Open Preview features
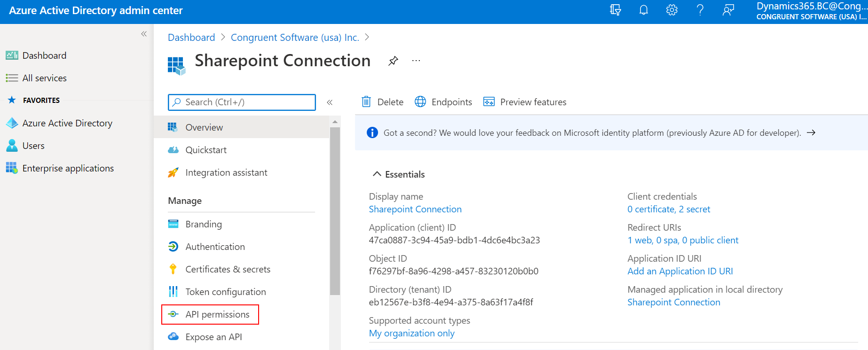This screenshot has height=350, width=868. click(525, 102)
